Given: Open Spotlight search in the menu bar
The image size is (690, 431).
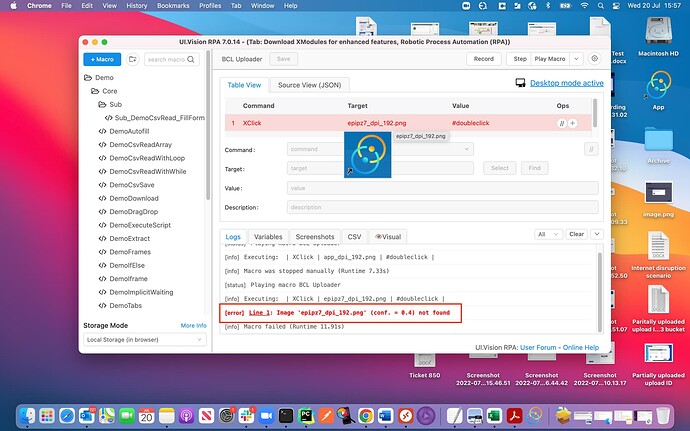Looking at the screenshot, I should coord(600,6).
